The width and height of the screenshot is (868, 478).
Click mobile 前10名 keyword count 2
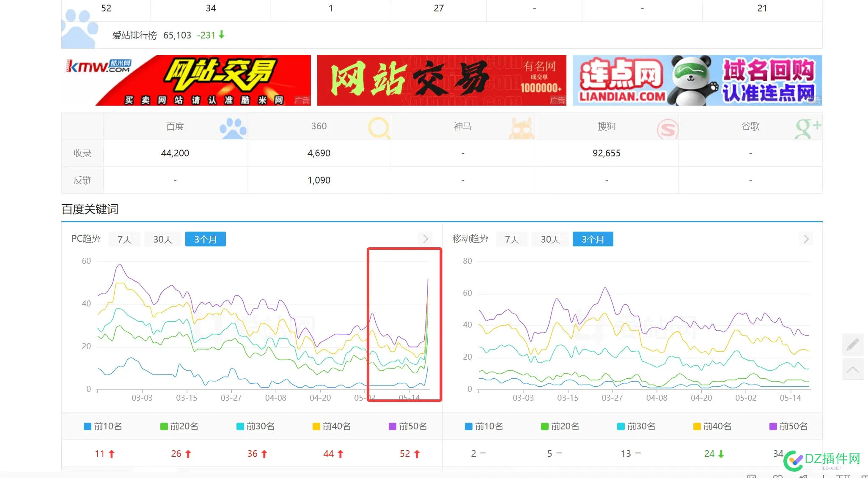473,453
